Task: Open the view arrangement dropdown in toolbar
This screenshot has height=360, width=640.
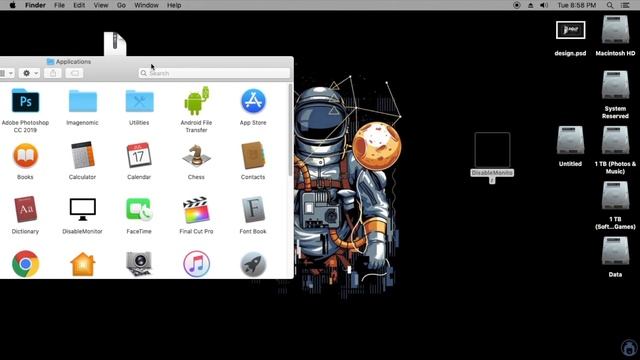Action: tap(7, 73)
